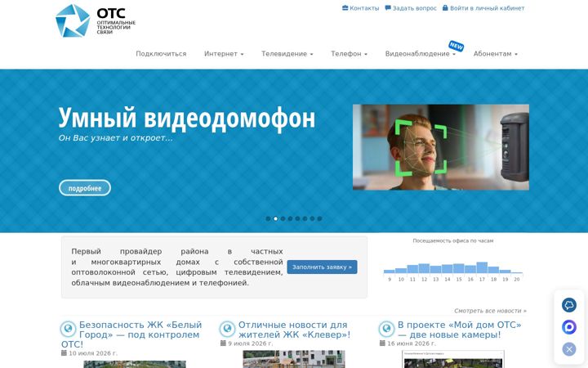The height and width of the screenshot is (368, 588).
Task: Open news Отличные новости для жителей ЖК «Клевер»
Action: 294,330
